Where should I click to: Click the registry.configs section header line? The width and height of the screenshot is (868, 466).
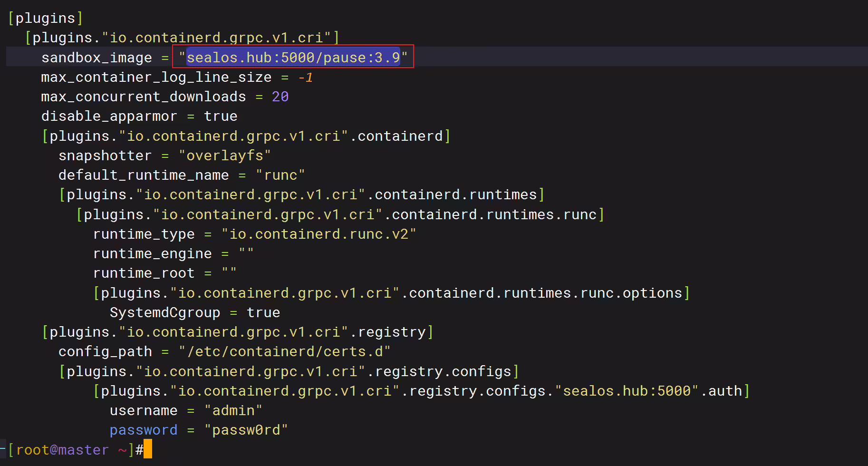[289, 371]
